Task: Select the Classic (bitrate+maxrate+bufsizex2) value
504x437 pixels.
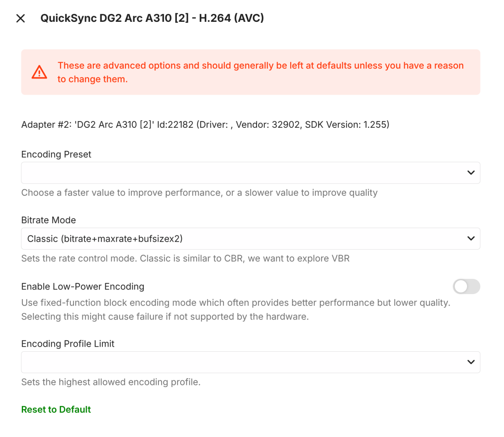Action: (x=105, y=239)
